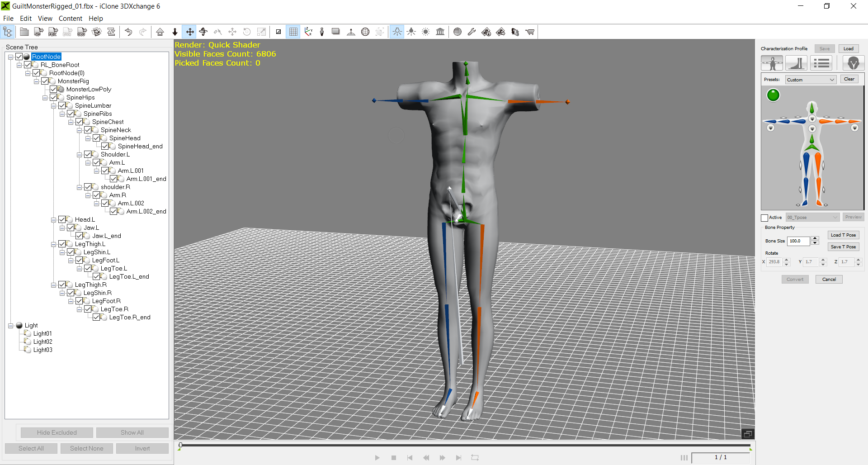Uncheck the MonsterLowPoly checkbox

click(x=53, y=89)
